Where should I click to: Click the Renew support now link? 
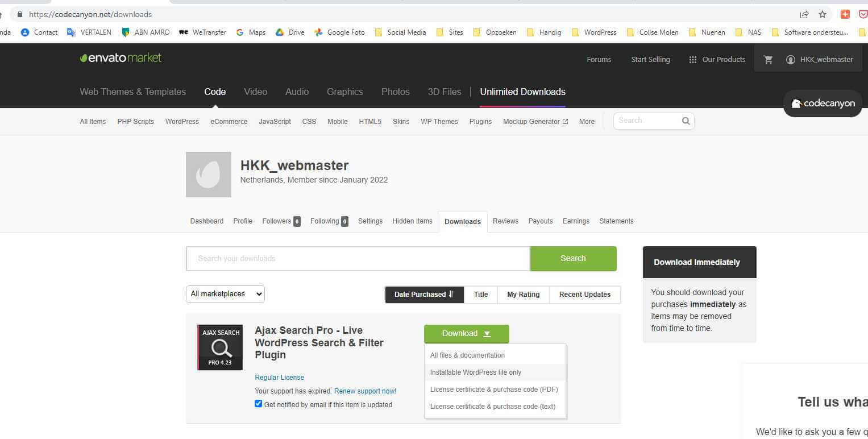365,391
